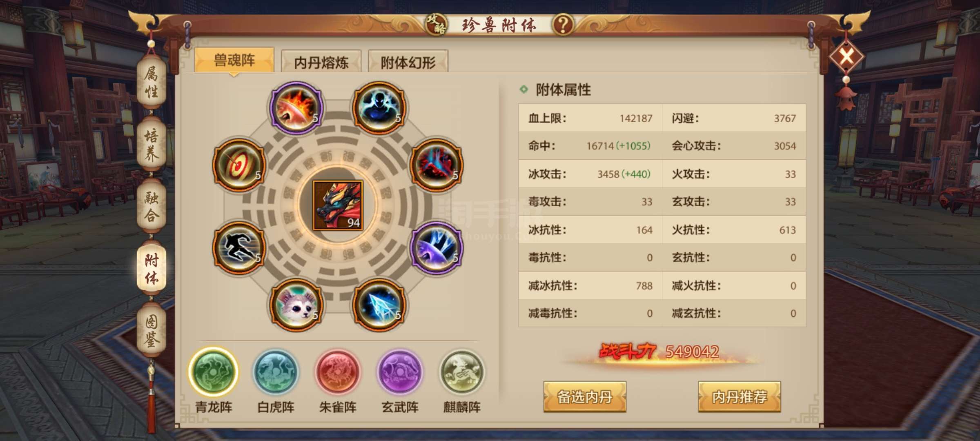Click the white fox pet slot
The height and width of the screenshot is (441, 980).
pos(296,305)
